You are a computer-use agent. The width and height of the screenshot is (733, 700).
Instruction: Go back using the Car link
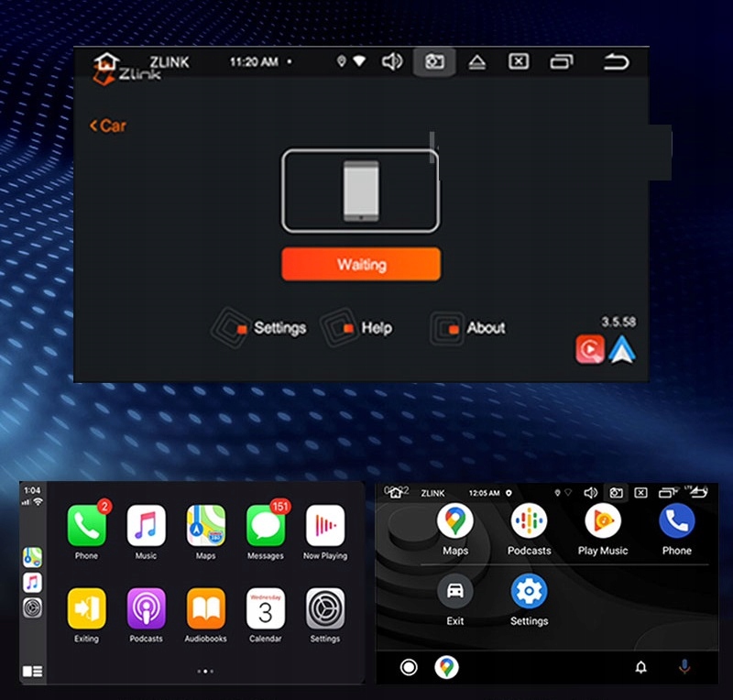108,126
